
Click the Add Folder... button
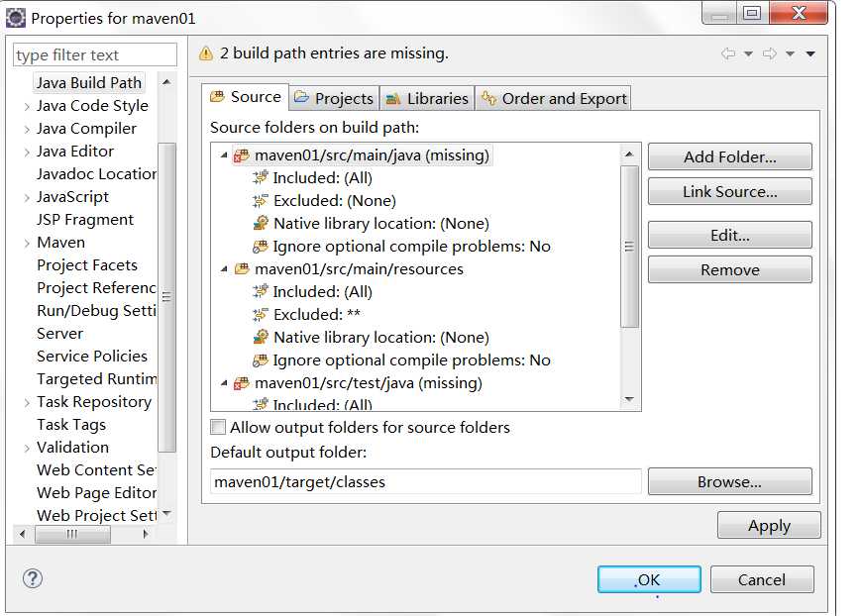pos(729,156)
